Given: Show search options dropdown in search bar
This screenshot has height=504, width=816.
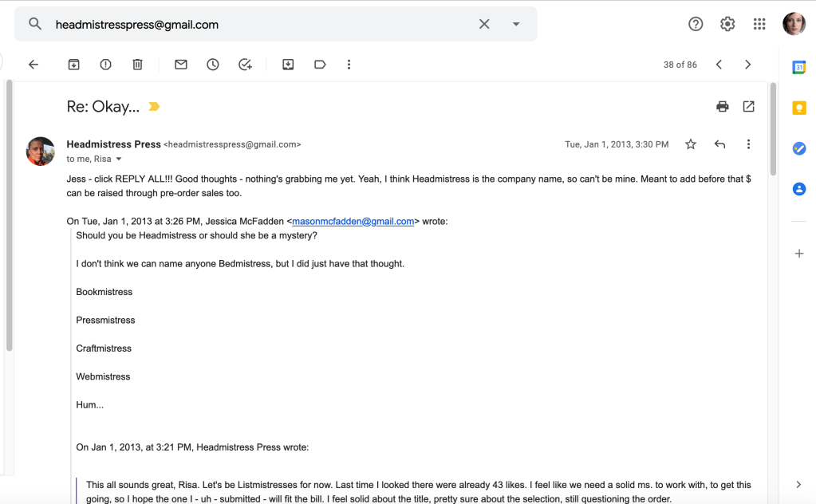Looking at the screenshot, I should coord(516,24).
